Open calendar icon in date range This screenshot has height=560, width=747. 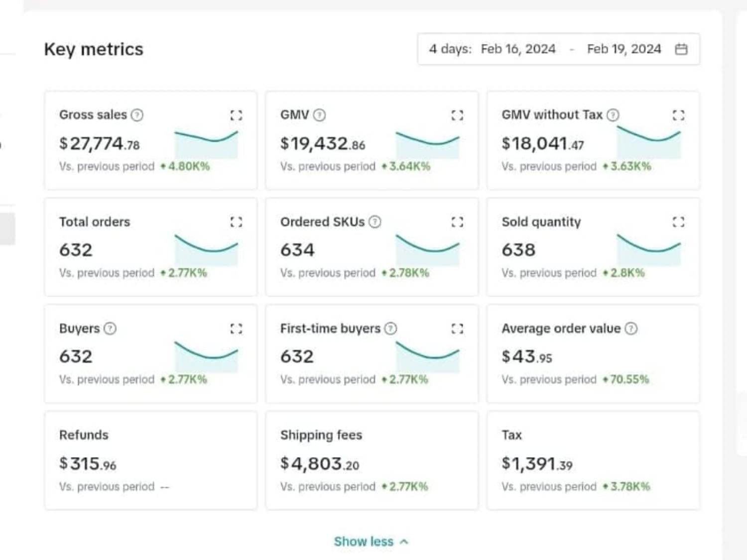[x=681, y=49]
